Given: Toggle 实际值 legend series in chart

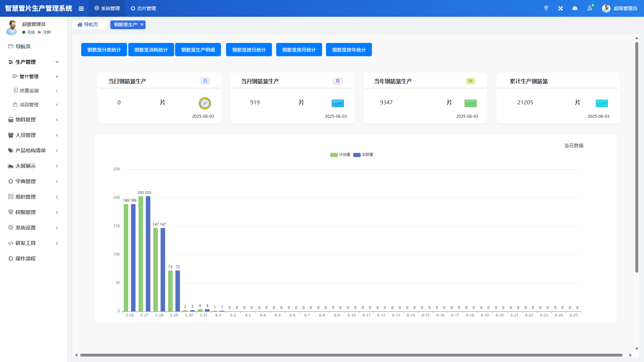Looking at the screenshot, I should [363, 155].
